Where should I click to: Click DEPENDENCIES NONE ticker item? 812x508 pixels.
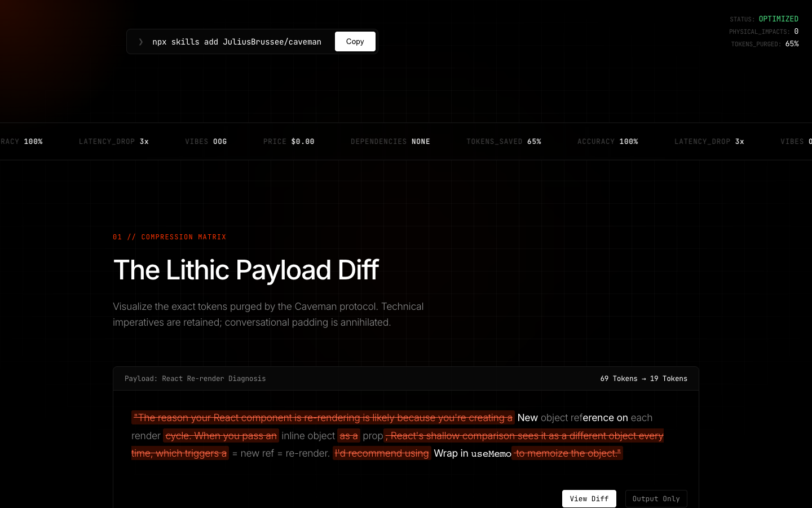pyautogui.click(x=390, y=142)
